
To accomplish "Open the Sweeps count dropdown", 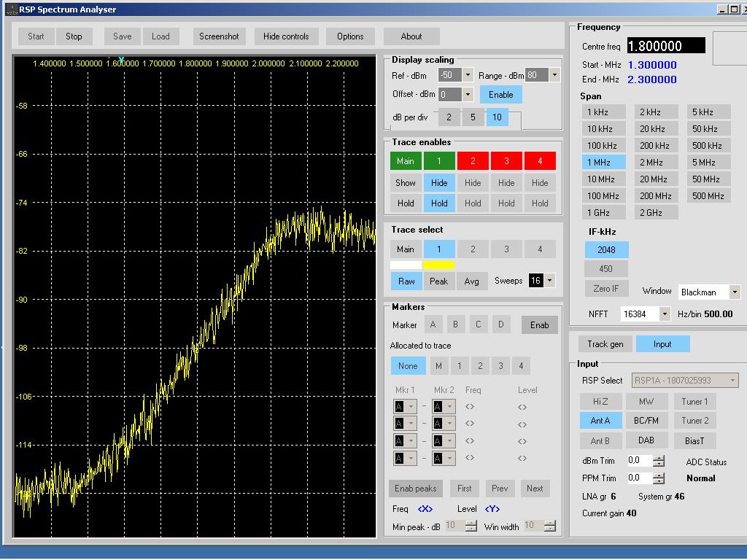I will [x=549, y=281].
